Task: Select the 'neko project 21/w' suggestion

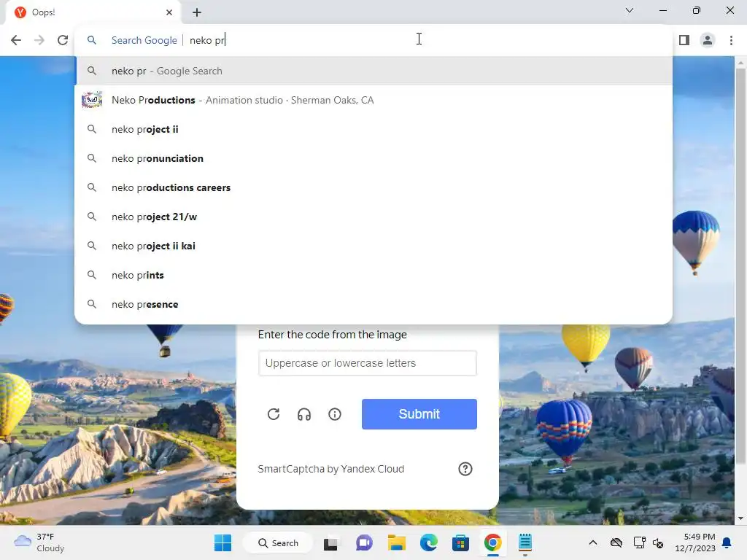Action: (373, 217)
